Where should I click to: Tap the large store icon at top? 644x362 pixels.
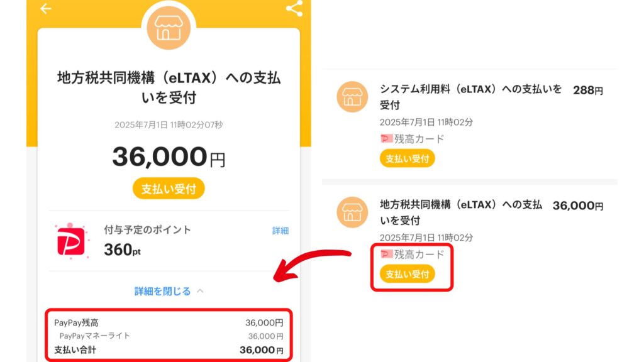(x=169, y=28)
